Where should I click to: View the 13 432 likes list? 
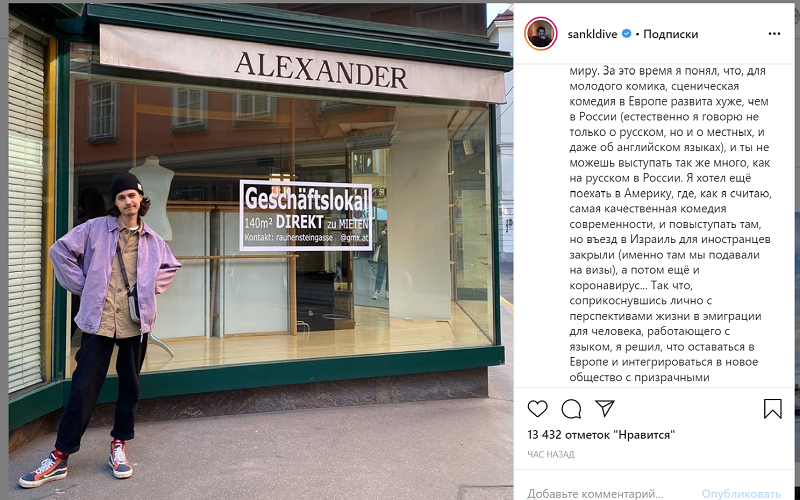tap(601, 435)
